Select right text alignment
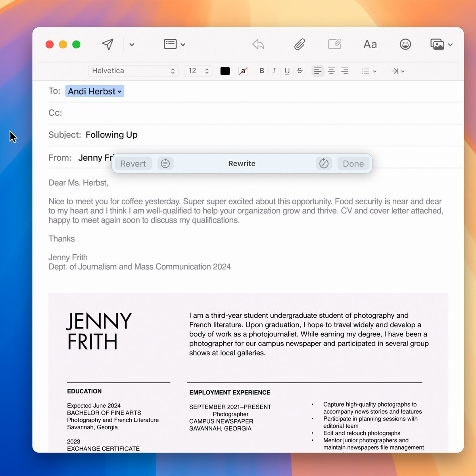This screenshot has height=476, width=476. pyautogui.click(x=345, y=71)
